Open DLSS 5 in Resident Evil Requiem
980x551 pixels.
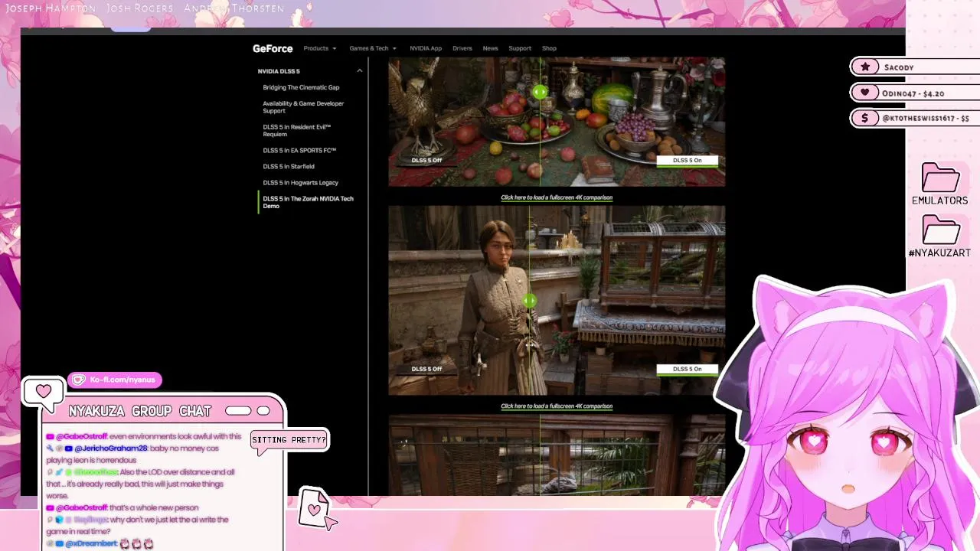297,131
